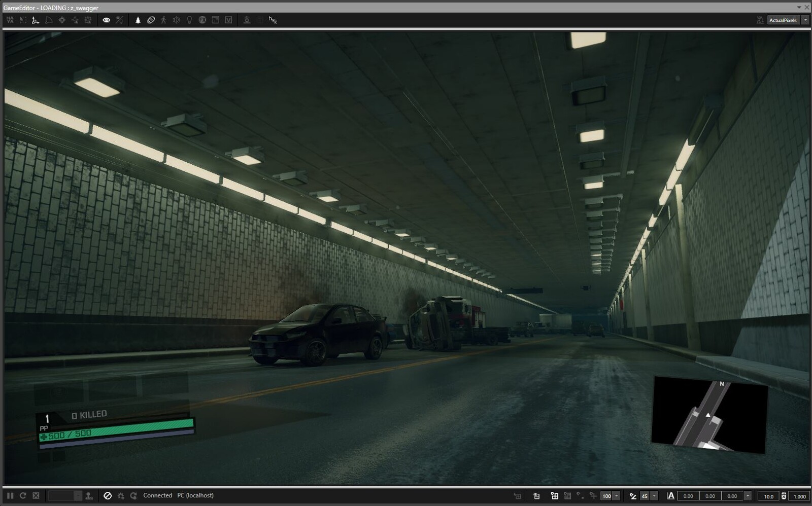Open the grid size 100 dropdown
This screenshot has width=812, height=506.
pos(617,496)
